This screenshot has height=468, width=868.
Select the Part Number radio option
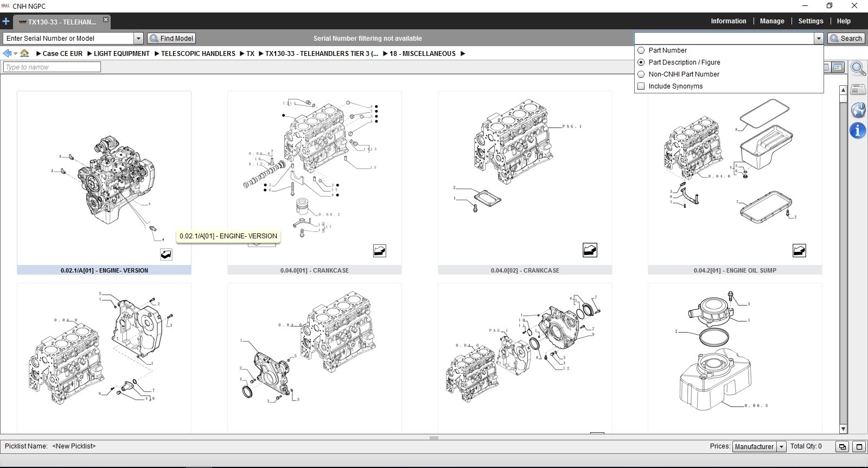pyautogui.click(x=641, y=50)
